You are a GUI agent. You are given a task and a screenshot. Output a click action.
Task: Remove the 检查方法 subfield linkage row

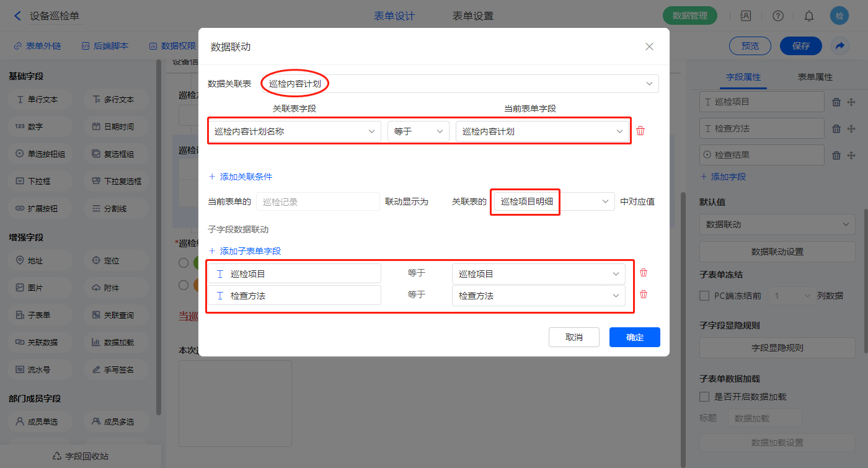(644, 294)
